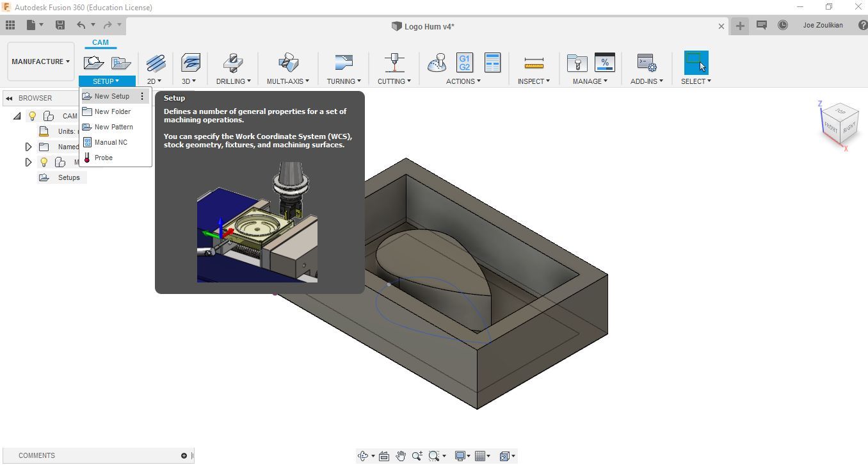The image size is (868, 465).
Task: Save the document with the floppy icon
Action: pos(60,25)
